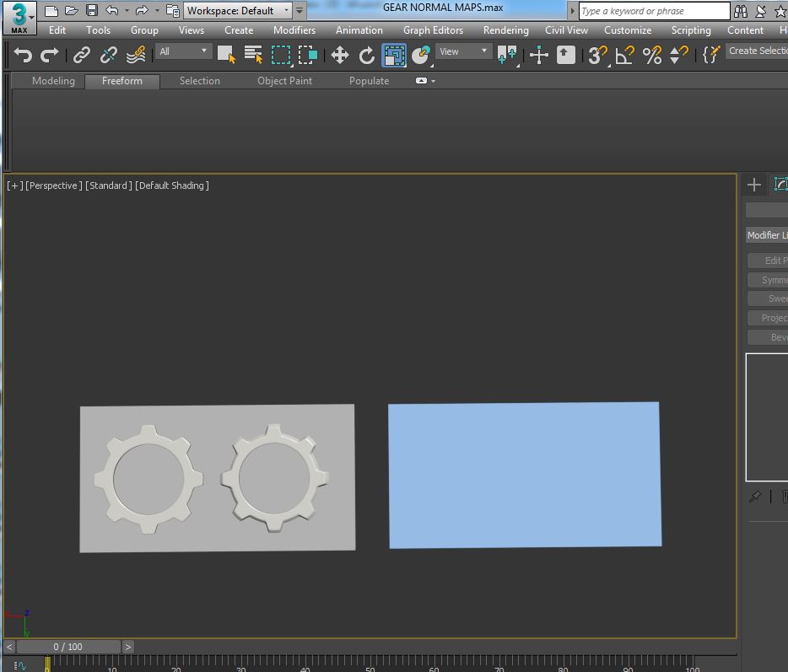Toggle 3D Snap mode
Image resolution: width=788 pixels, height=672 pixels.
coord(596,56)
